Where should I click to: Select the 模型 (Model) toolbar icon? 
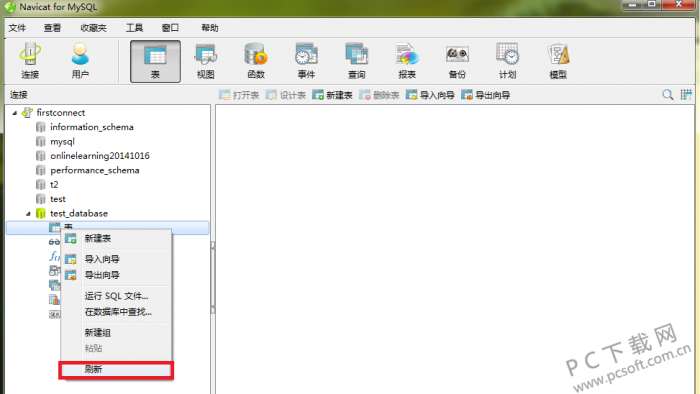click(558, 61)
